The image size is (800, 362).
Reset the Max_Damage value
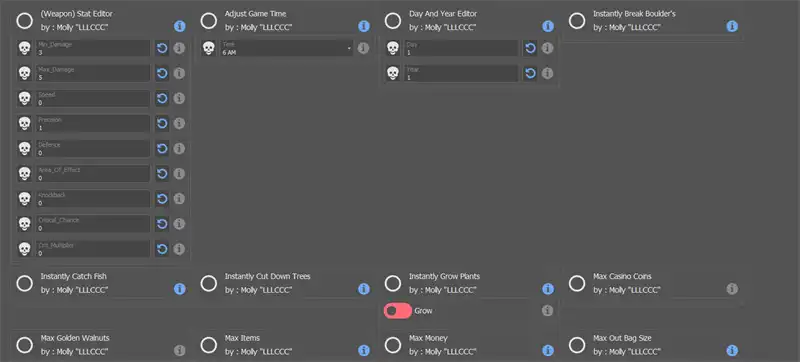pos(162,73)
